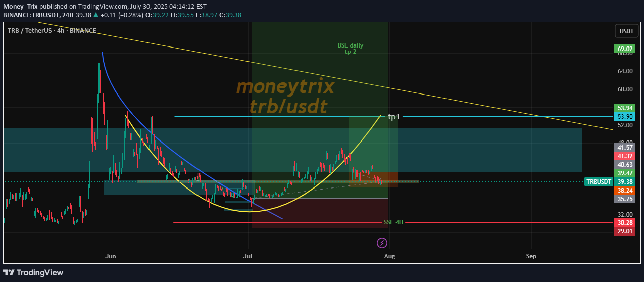The image size is (644, 282).
Task: Select the 69.02 green price label
Action: tap(625, 49)
